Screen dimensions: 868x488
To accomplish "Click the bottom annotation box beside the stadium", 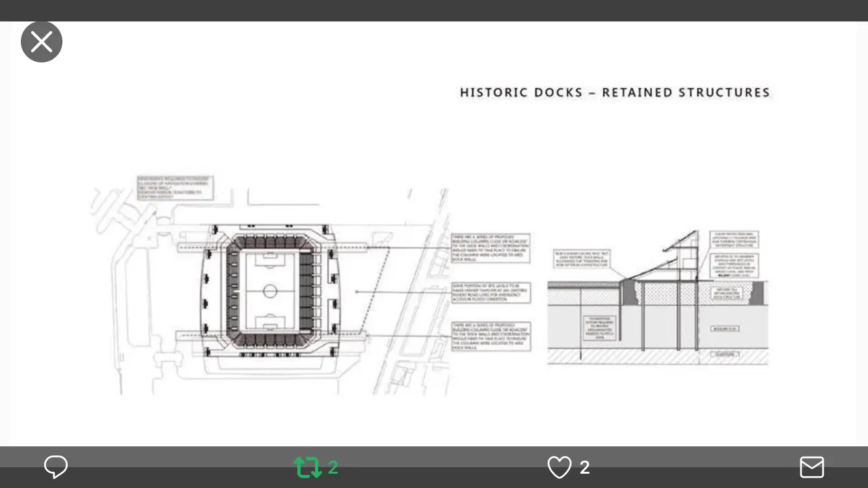I will 491,336.
